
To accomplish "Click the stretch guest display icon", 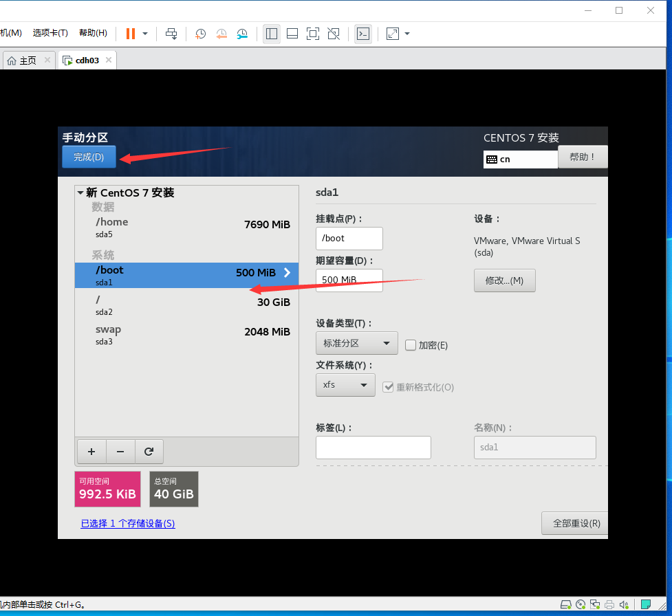I will 393,34.
